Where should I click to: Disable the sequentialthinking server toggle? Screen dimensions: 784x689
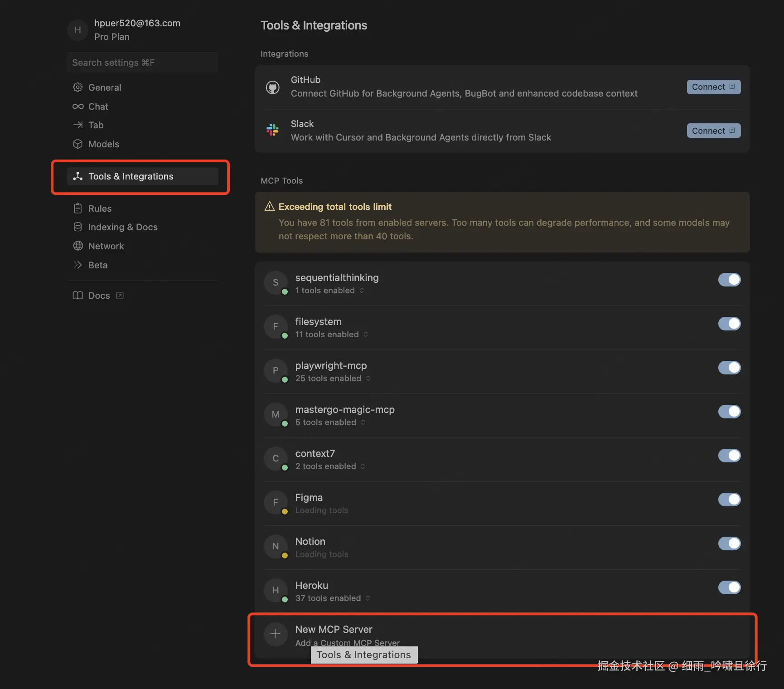729,280
